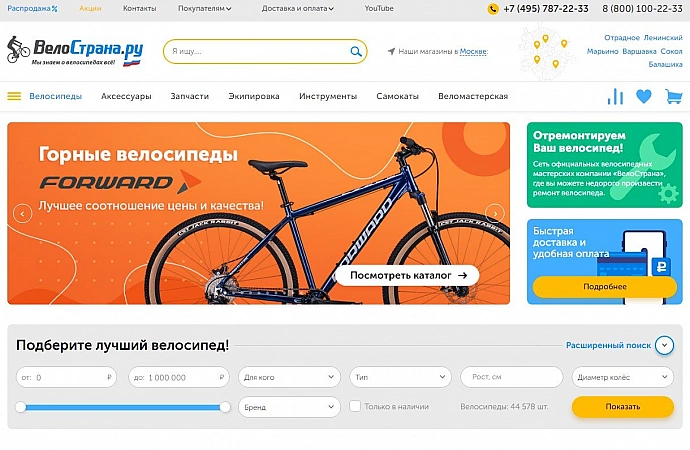Viewport: 690px width, 450px height.
Task: Open the 'Бренд' dropdown
Action: [289, 407]
